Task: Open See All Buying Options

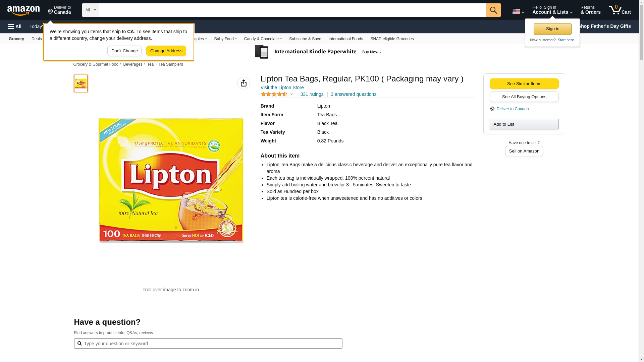Action: tap(524, 97)
